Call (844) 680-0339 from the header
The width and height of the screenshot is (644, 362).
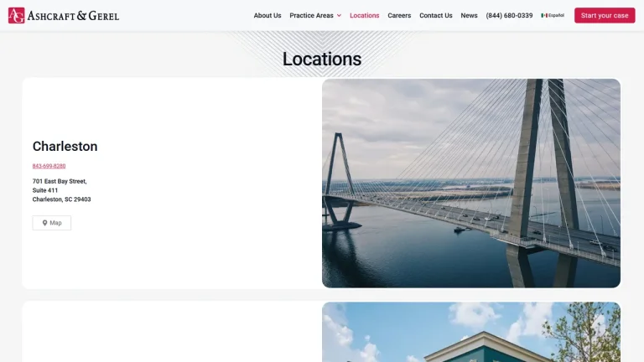509,16
